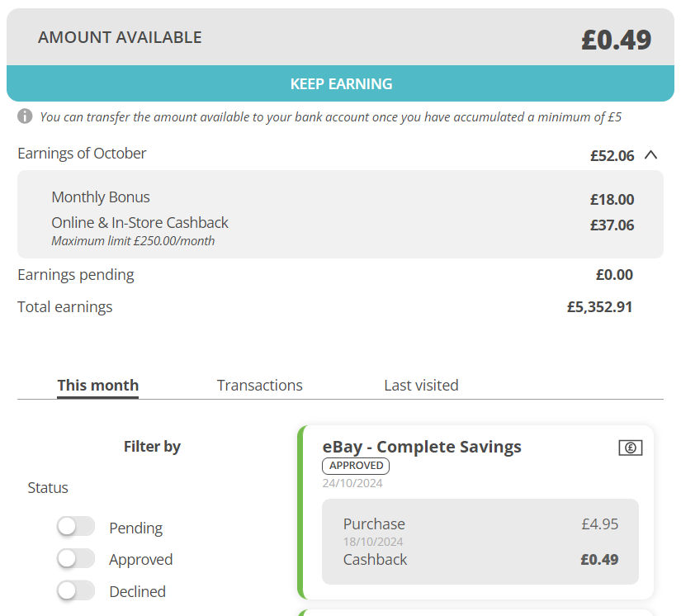Collapse Earnings of October chevron
Image resolution: width=681 pixels, height=616 pixels.
click(x=650, y=155)
